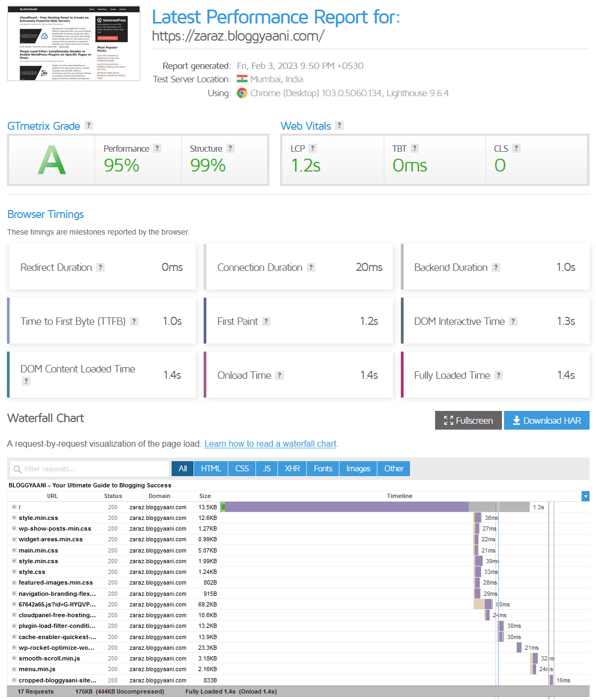This screenshot has height=700, width=596.
Task: Select the Fonts filter tab
Action: tap(323, 469)
